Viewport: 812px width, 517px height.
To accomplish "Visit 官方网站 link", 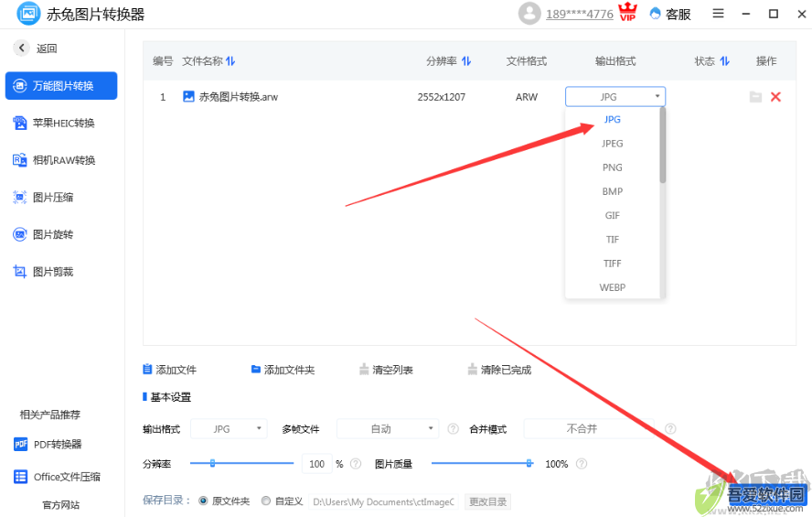I will (61, 505).
